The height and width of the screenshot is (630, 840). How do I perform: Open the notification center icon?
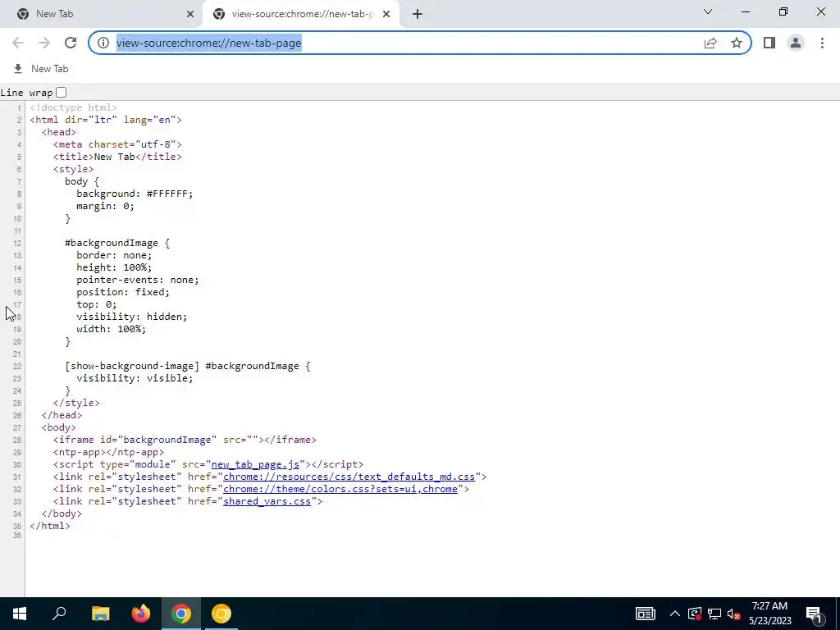pos(815,615)
